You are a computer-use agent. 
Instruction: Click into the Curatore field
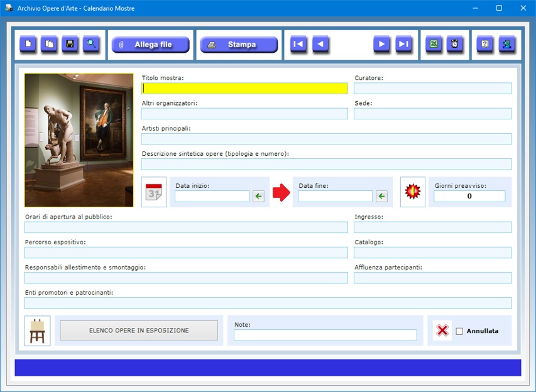click(433, 89)
